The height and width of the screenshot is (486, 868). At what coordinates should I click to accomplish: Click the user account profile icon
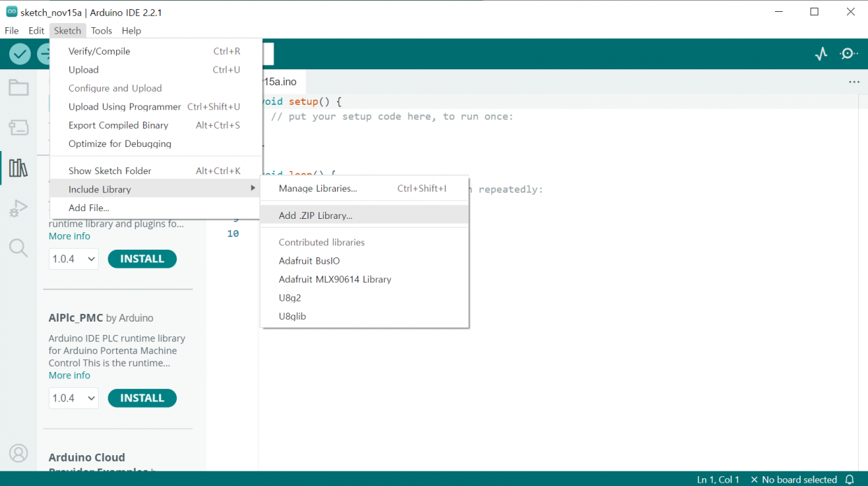[18, 453]
